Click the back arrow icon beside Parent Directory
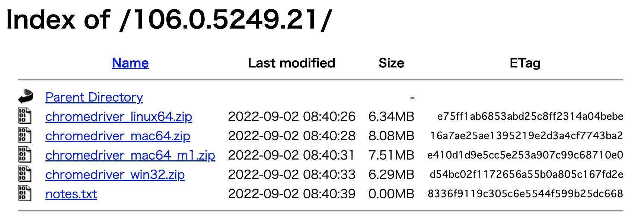This screenshot has height=218, width=644. [x=25, y=96]
